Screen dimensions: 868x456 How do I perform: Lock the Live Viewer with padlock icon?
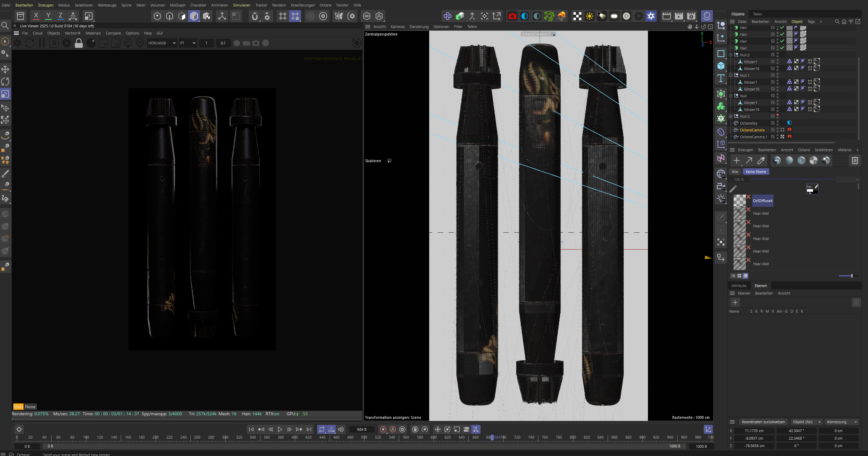(x=79, y=43)
